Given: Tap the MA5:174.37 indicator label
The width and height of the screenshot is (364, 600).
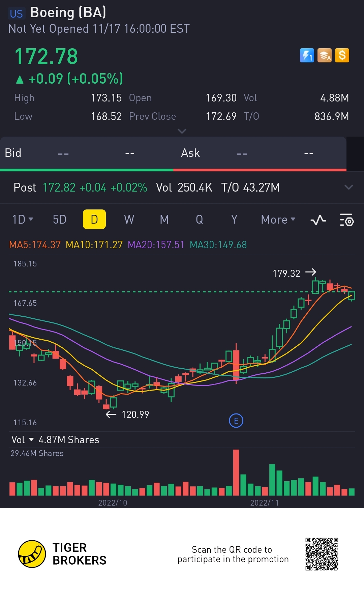Looking at the screenshot, I should coord(35,245).
